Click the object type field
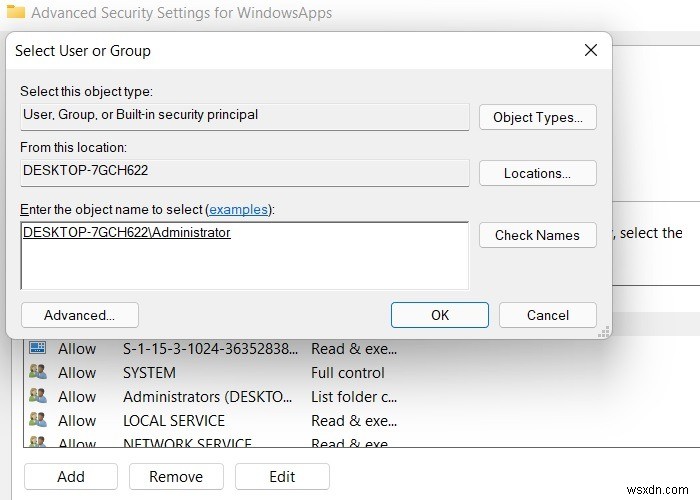Screen dimensions: 700x500 (x=245, y=117)
